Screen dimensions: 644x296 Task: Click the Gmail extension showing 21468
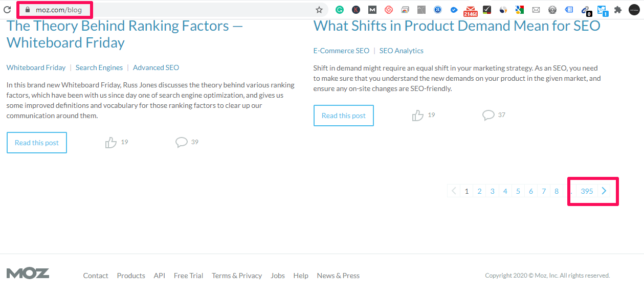coord(470,10)
